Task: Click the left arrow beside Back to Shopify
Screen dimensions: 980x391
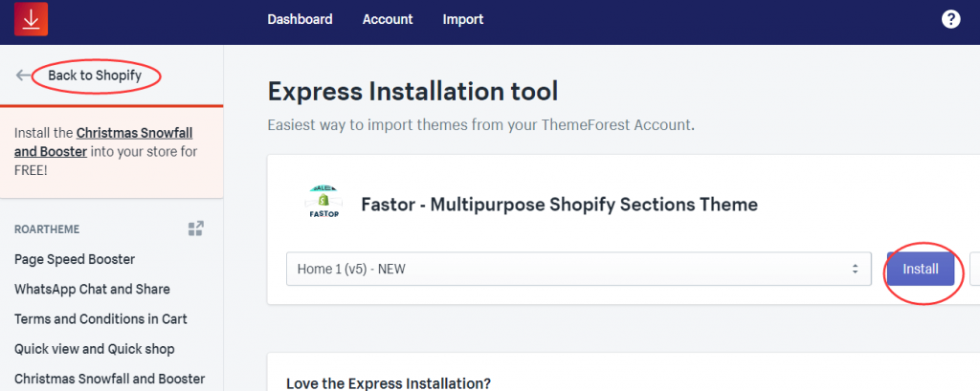Action: coord(23,76)
